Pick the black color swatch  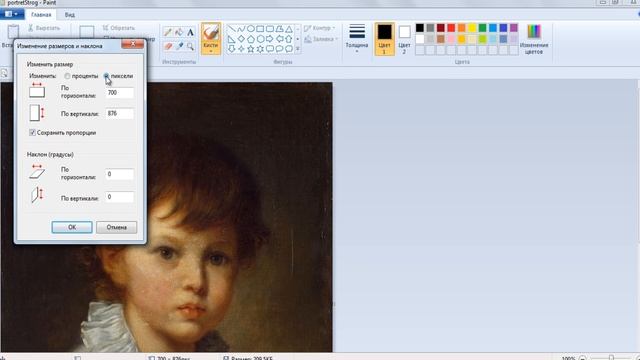[x=420, y=28]
